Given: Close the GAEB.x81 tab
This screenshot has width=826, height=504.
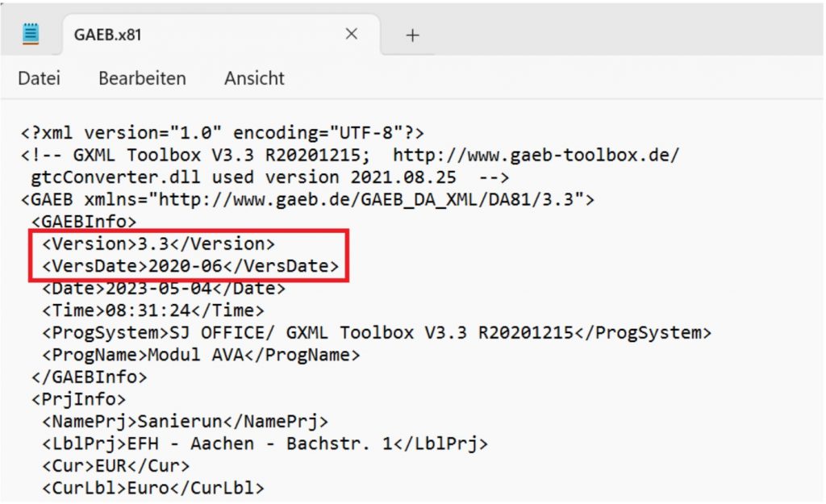Looking at the screenshot, I should tap(351, 35).
